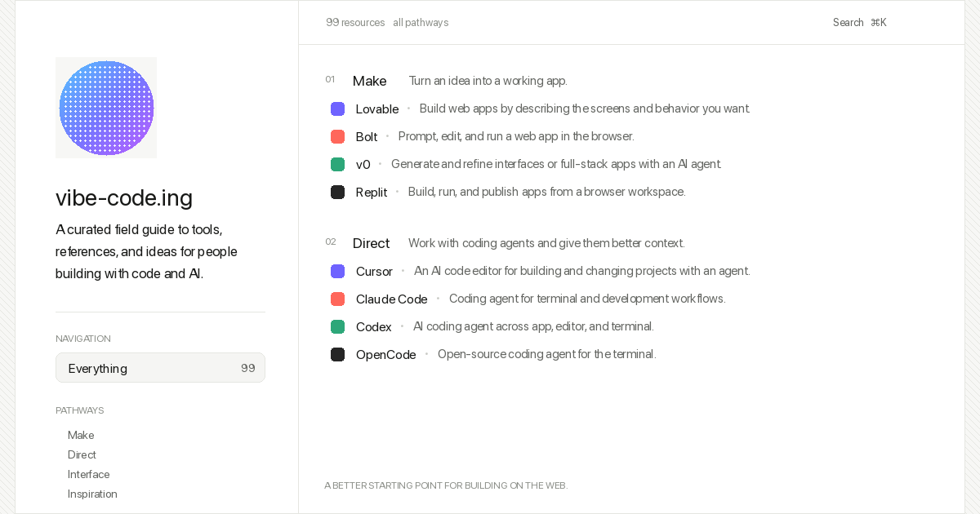Open the Lovable resource link
The height and width of the screenshot is (514, 980).
(377, 109)
